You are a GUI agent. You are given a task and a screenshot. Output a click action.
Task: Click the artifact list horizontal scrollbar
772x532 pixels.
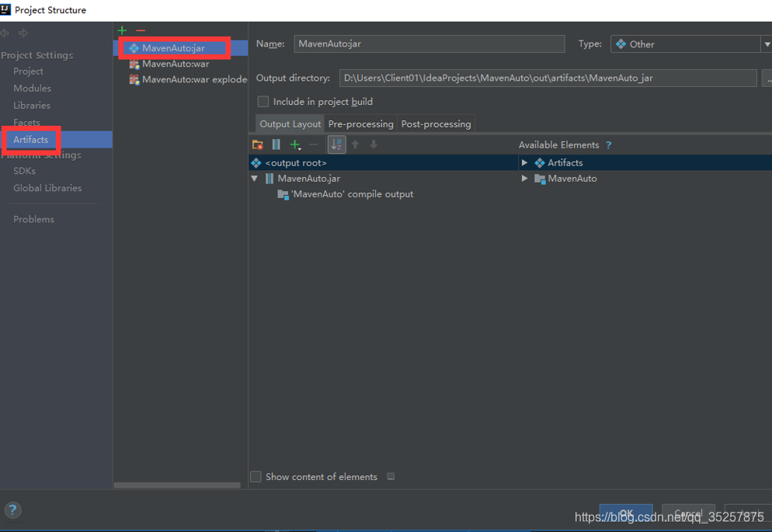pos(177,485)
